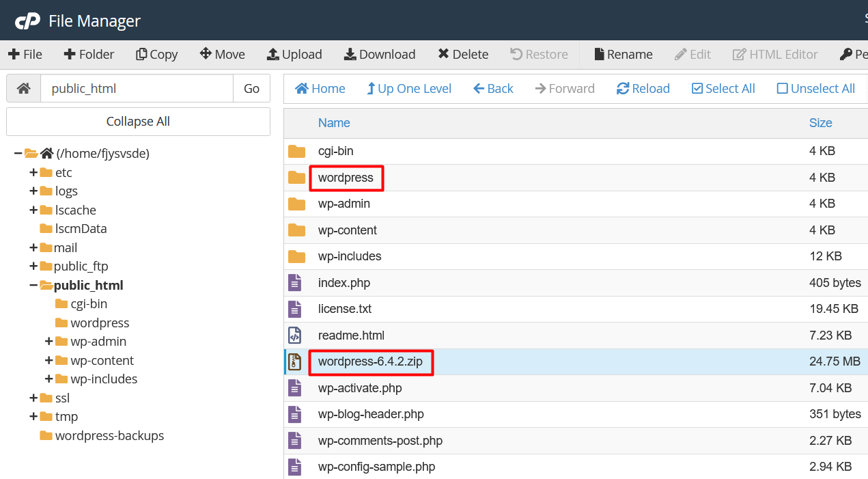The image size is (868, 479).
Task: Sort files by Name column header
Action: point(334,123)
